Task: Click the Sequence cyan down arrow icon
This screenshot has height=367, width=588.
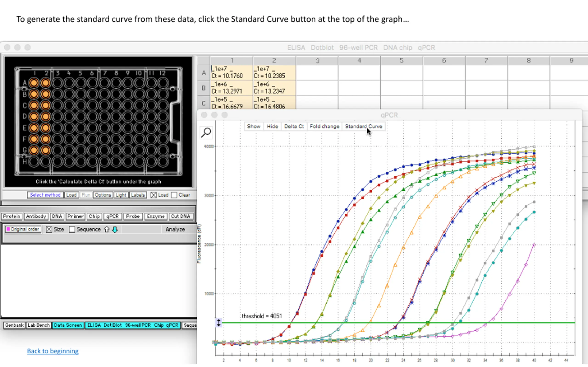Action: (x=115, y=229)
